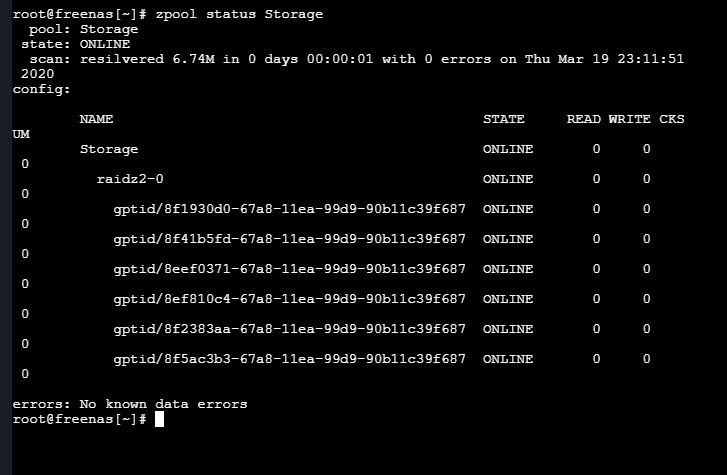
Task: Click the 'config:' label
Action: pyautogui.click(x=41, y=89)
